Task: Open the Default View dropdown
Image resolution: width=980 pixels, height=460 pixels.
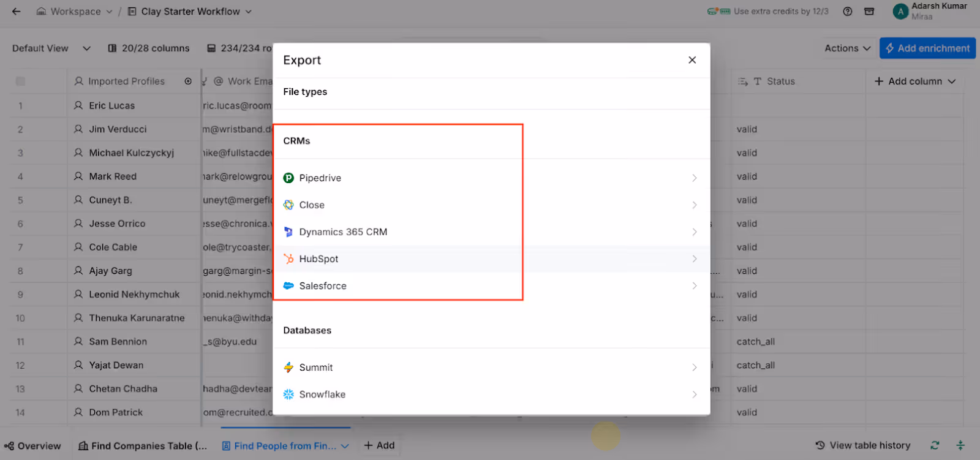Action: tap(51, 48)
